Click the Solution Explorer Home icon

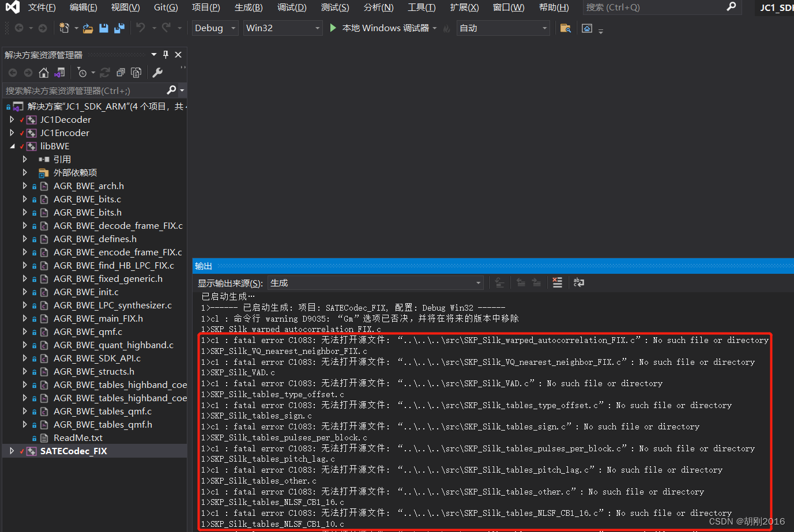(x=44, y=73)
